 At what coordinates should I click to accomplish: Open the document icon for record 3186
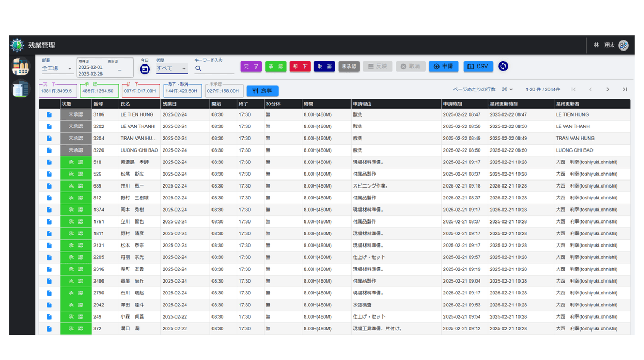coord(49,114)
